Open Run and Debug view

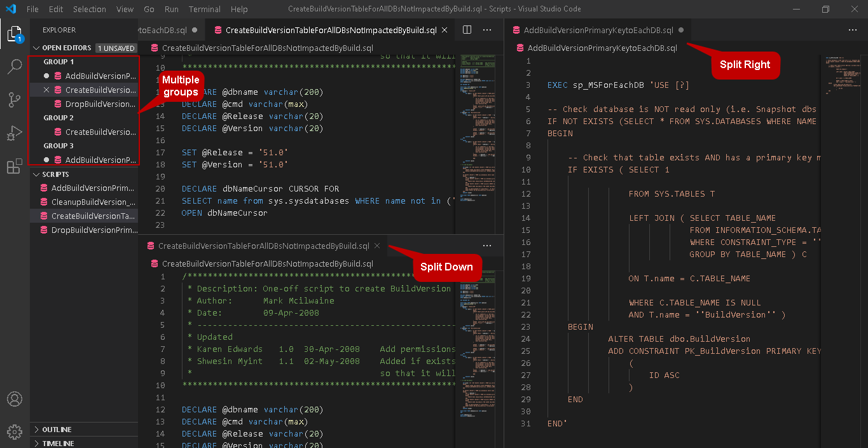pyautogui.click(x=14, y=134)
